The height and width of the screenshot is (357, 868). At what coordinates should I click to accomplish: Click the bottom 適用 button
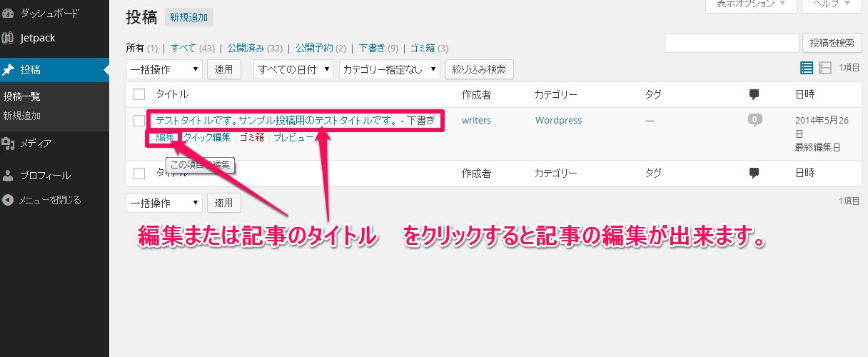click(x=224, y=203)
